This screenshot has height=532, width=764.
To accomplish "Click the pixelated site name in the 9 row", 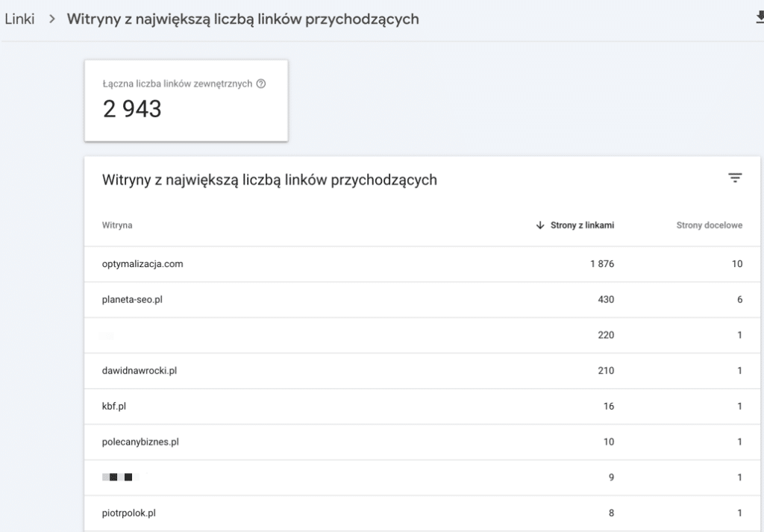I will pyautogui.click(x=121, y=477).
